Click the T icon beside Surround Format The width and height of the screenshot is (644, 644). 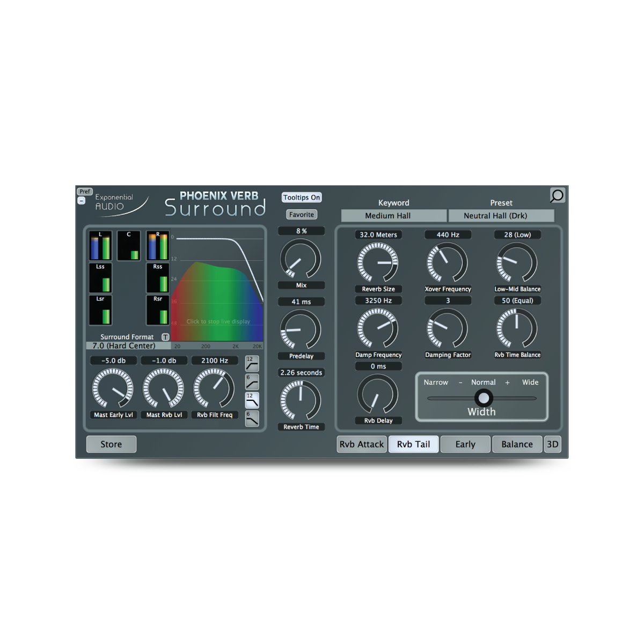tap(165, 337)
